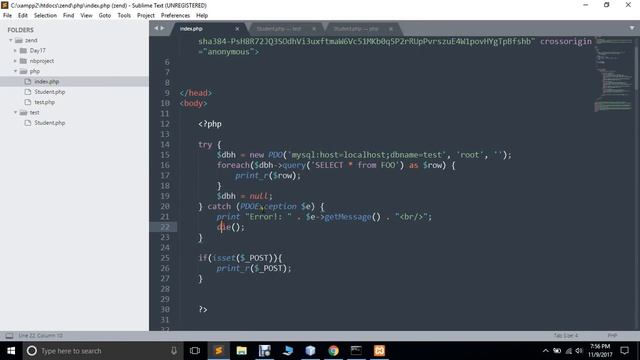Open the Command Prompt taskbar icon

coord(356,351)
